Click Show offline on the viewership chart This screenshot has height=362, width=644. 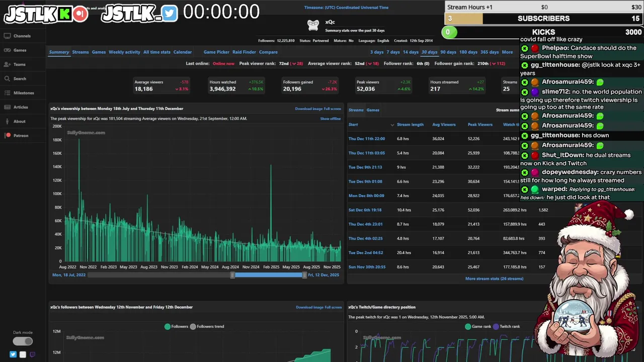click(x=331, y=119)
